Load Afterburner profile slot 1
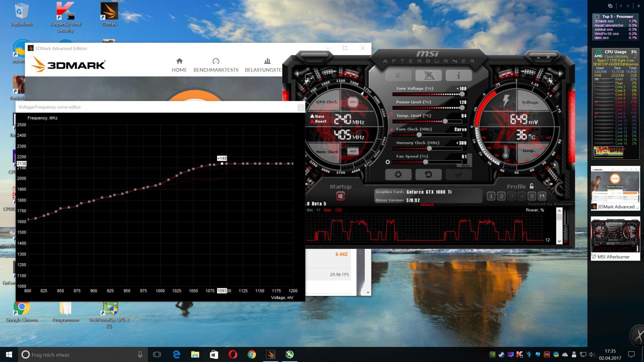The width and height of the screenshot is (644, 362). [x=491, y=196]
